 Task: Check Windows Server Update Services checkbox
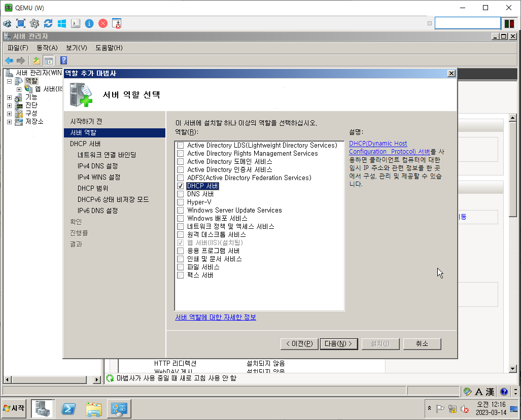(x=181, y=211)
